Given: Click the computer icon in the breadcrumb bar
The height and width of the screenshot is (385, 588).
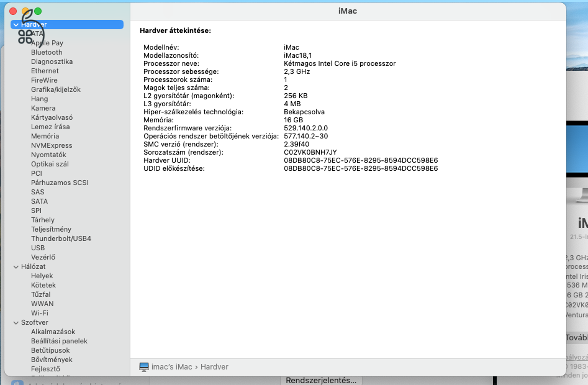Looking at the screenshot, I should [144, 366].
